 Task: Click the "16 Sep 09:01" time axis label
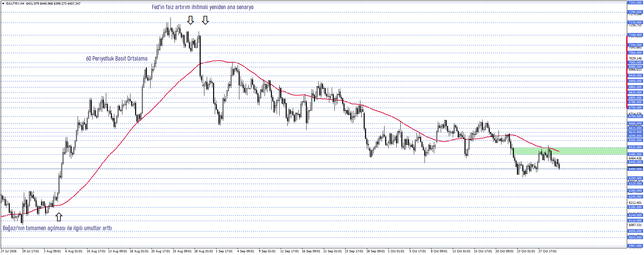(x=311, y=251)
